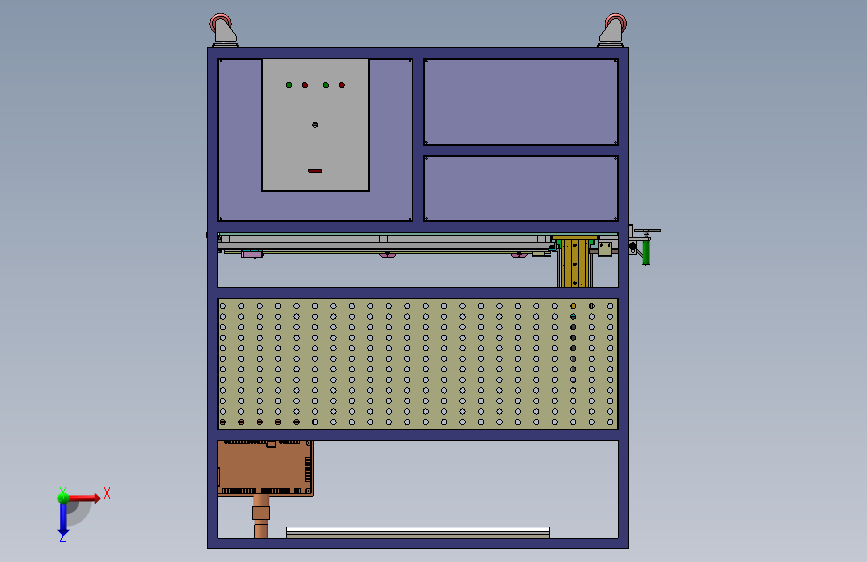Image resolution: width=867 pixels, height=562 pixels.
Task: Select the brown controller box at bottom left
Action: [265, 468]
